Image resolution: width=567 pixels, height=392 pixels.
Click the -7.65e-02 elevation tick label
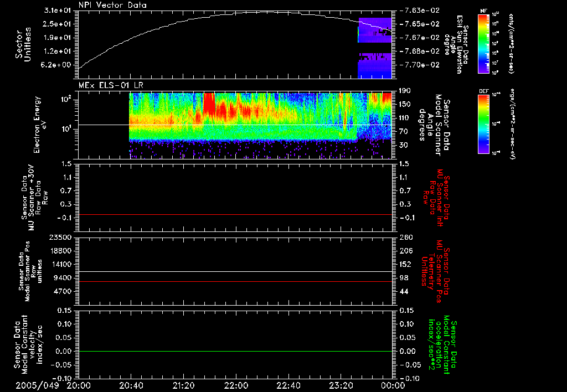click(420, 24)
